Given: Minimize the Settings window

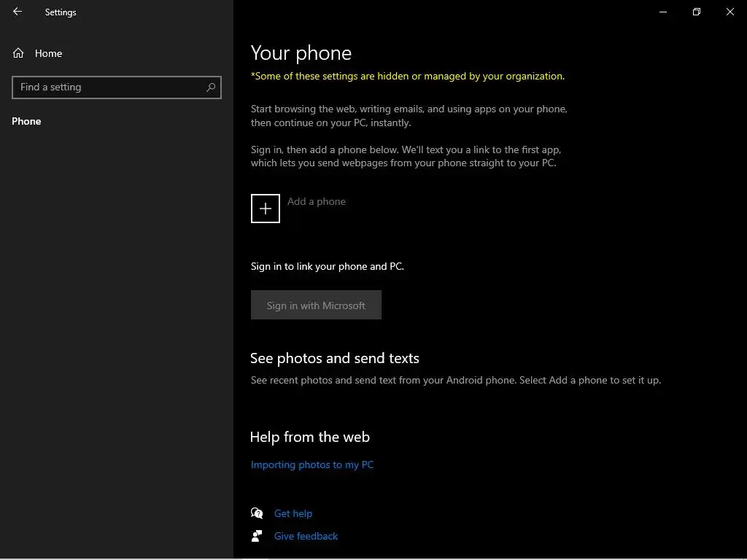Looking at the screenshot, I should pos(662,12).
